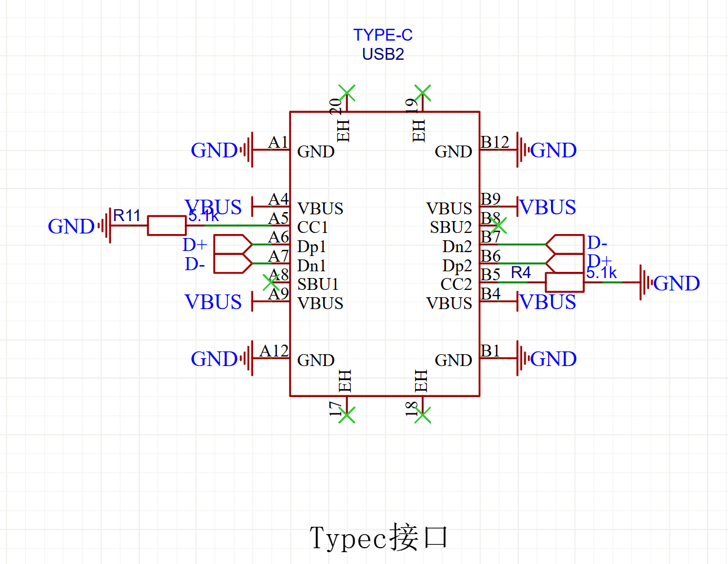728x564 pixels.
Task: Select the Dp1 pin name
Action: pos(311,247)
